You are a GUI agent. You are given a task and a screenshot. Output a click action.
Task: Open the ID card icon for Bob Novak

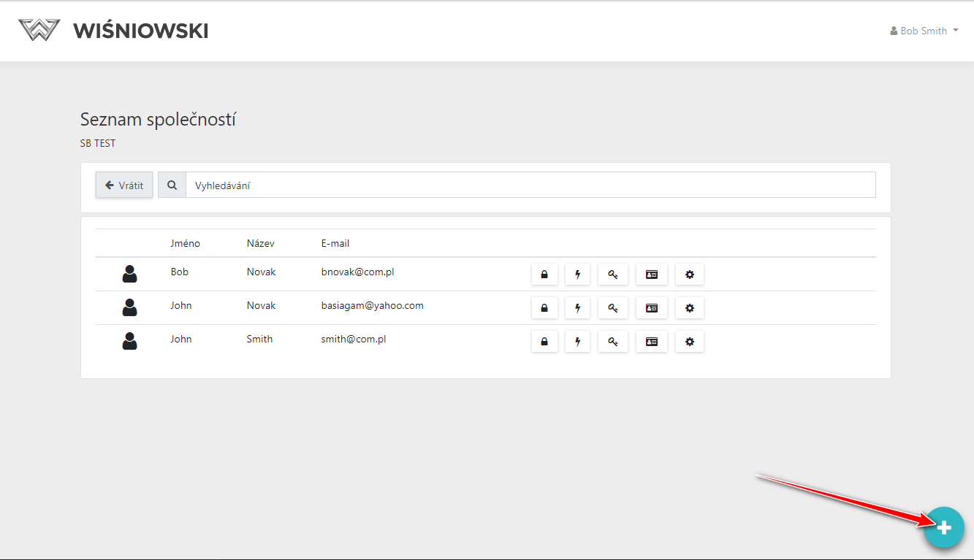(651, 275)
